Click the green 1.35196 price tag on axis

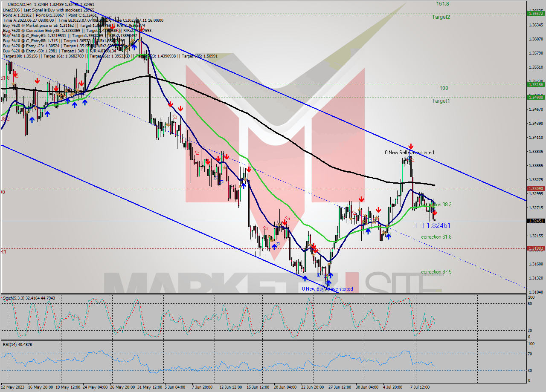pyautogui.click(x=536, y=85)
